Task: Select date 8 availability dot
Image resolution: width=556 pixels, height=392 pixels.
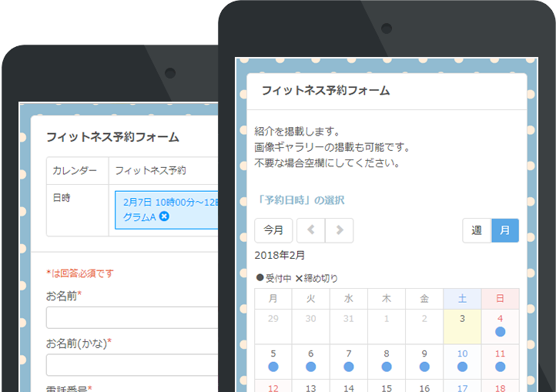Action: click(x=387, y=367)
